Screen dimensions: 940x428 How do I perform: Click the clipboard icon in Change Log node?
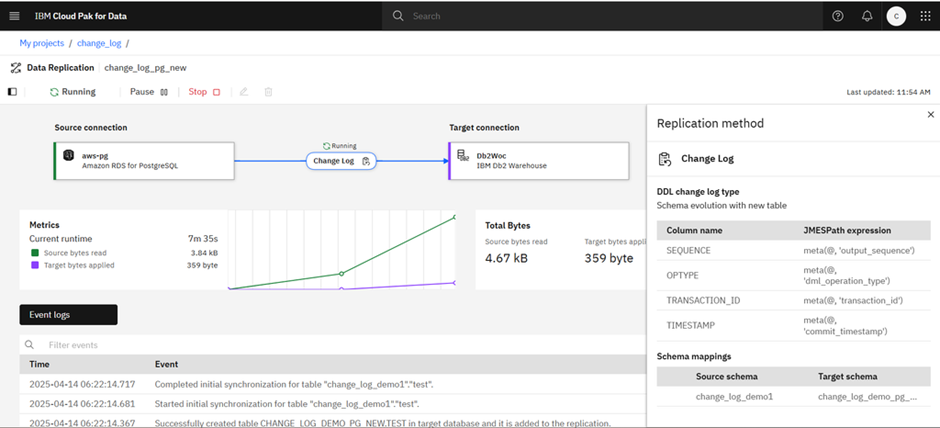point(366,161)
